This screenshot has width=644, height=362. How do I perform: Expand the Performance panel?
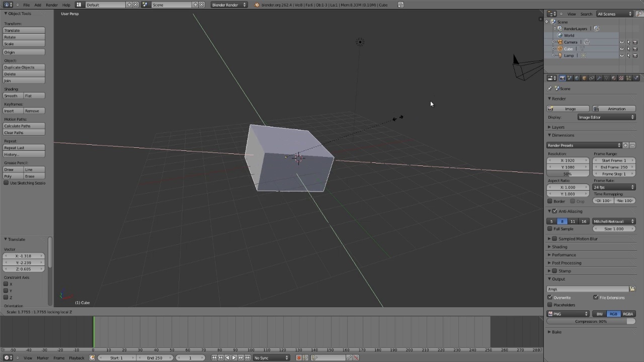click(x=563, y=255)
